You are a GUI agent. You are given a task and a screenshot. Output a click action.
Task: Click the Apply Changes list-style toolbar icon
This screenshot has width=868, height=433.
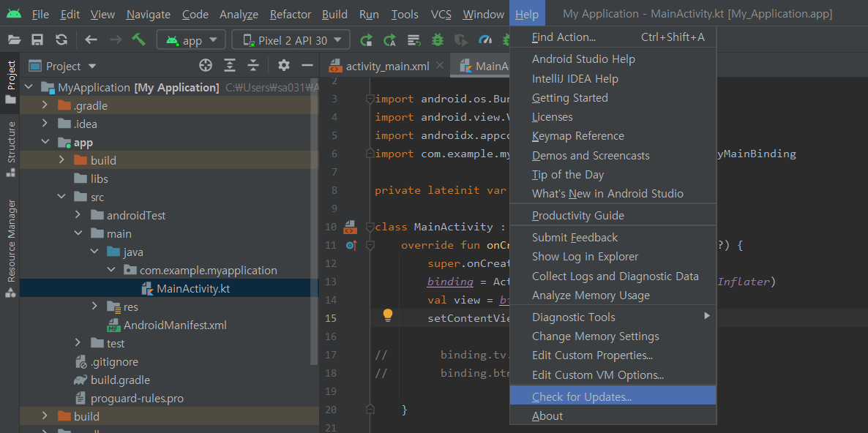(414, 39)
